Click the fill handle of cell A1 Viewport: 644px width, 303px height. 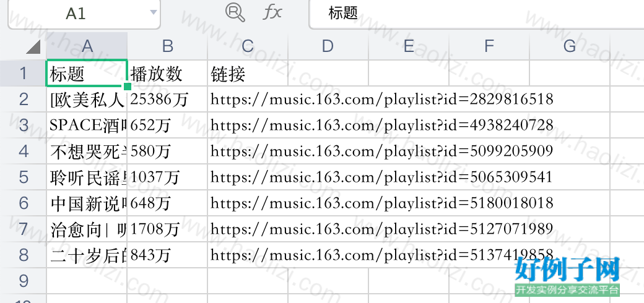pyautogui.click(x=128, y=86)
